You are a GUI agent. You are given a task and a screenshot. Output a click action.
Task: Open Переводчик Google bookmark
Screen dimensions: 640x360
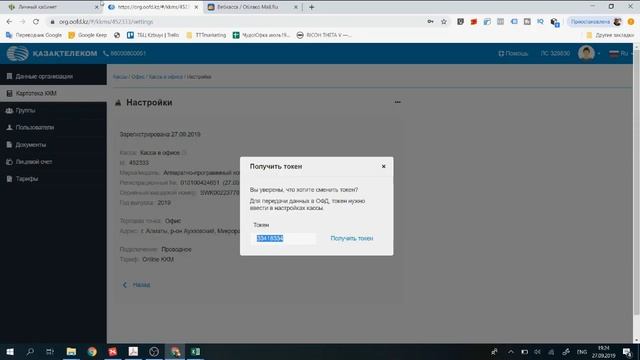[x=34, y=35]
